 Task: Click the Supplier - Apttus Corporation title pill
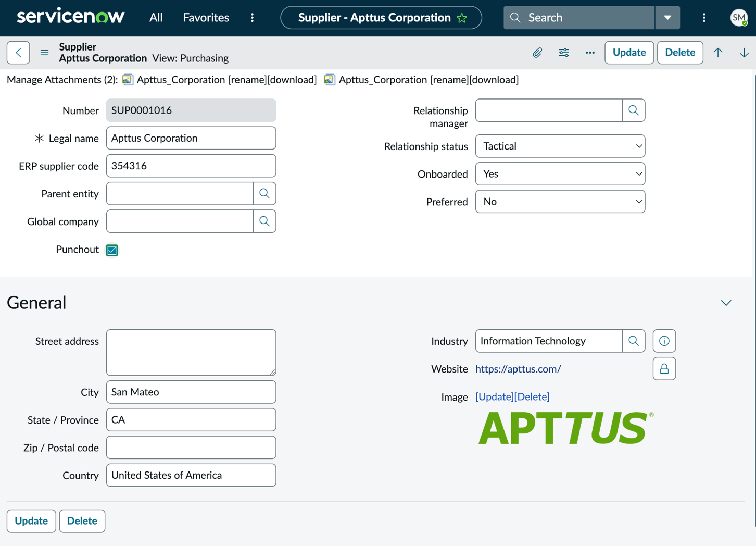coord(381,18)
